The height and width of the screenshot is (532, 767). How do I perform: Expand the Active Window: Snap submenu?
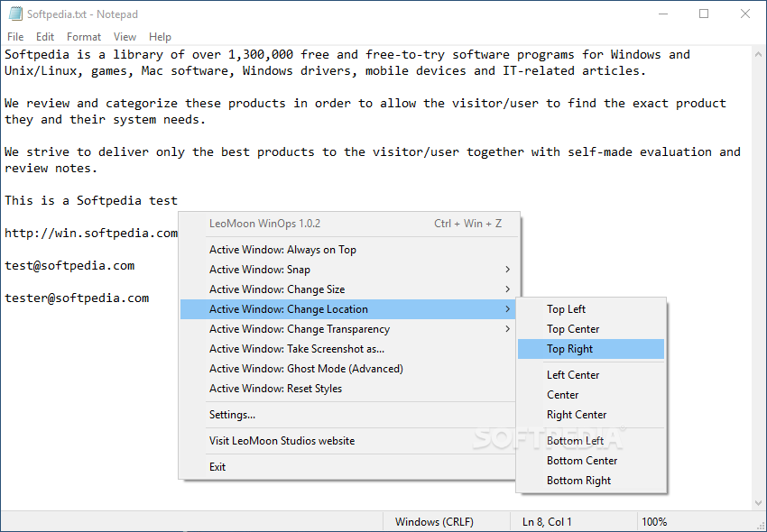coord(347,270)
